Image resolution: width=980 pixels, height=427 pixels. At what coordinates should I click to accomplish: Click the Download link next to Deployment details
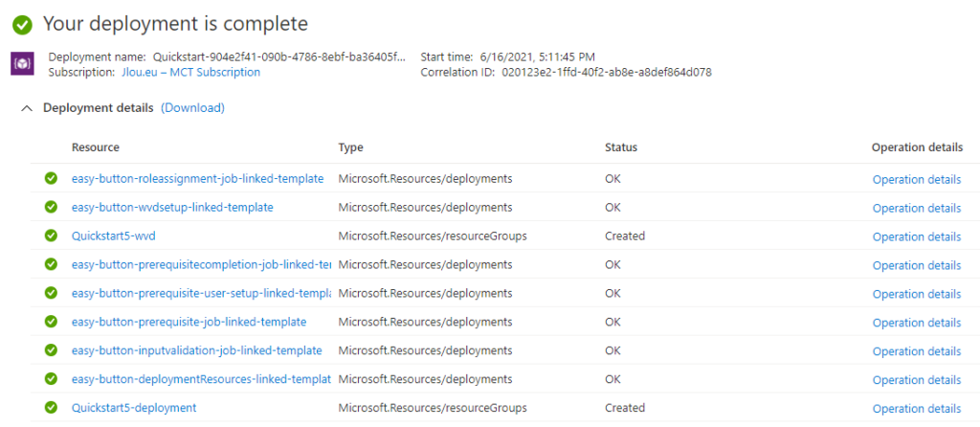192,108
